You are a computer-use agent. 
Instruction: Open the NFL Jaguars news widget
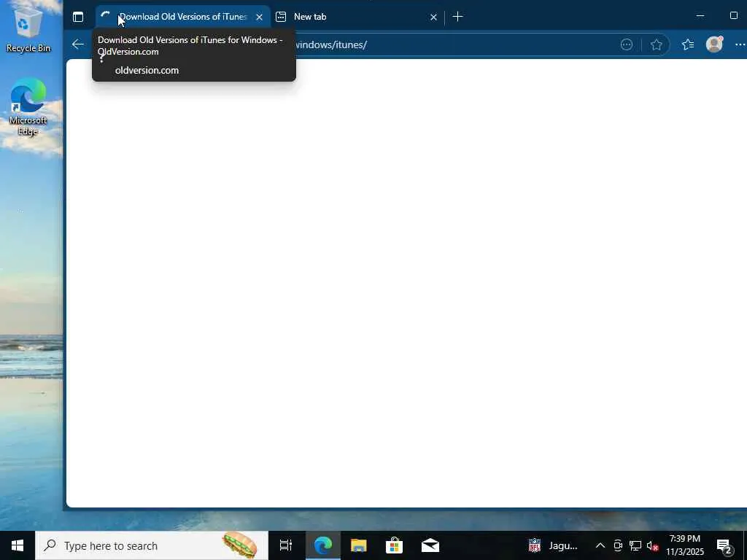[554, 545]
